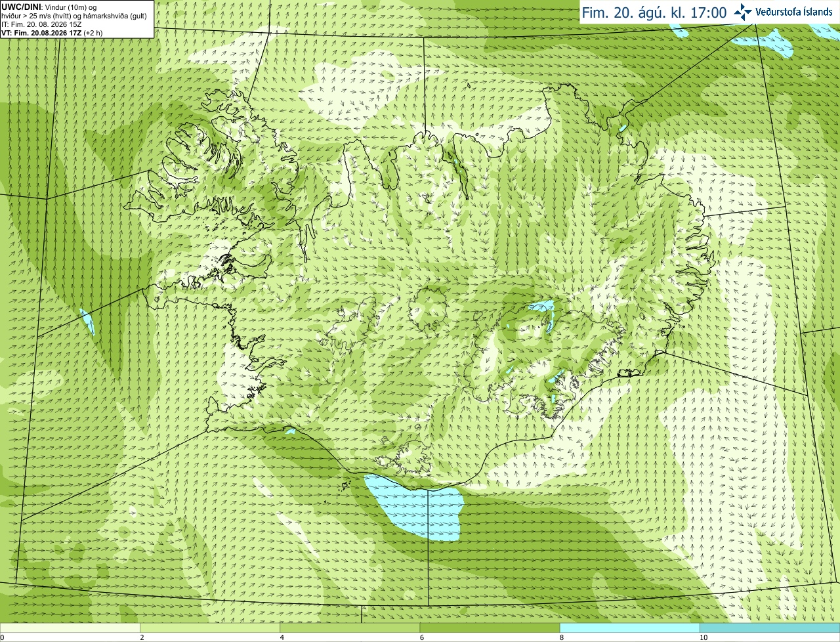The width and height of the screenshot is (840, 642).
Task: Pick the 8–10 light cyan legend band
Action: pyautogui.click(x=630, y=628)
